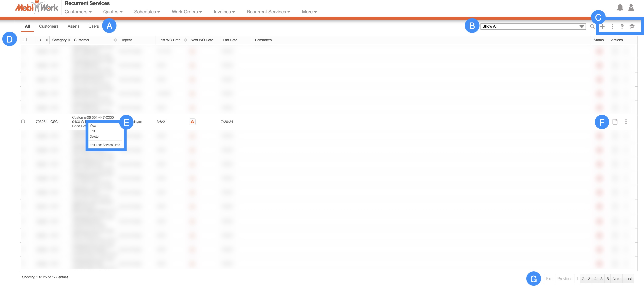Open the question mark help icon
This screenshot has height=288, width=644.
point(622,26)
